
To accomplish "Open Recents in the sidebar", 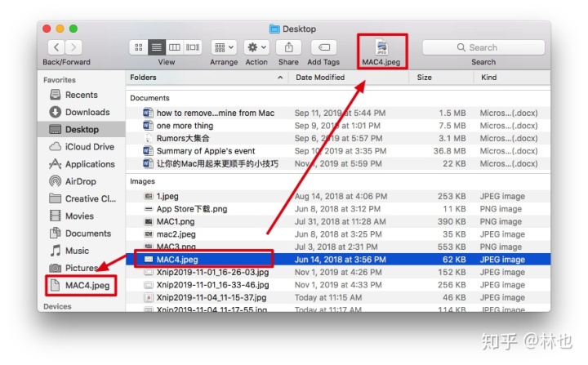I will pos(82,95).
